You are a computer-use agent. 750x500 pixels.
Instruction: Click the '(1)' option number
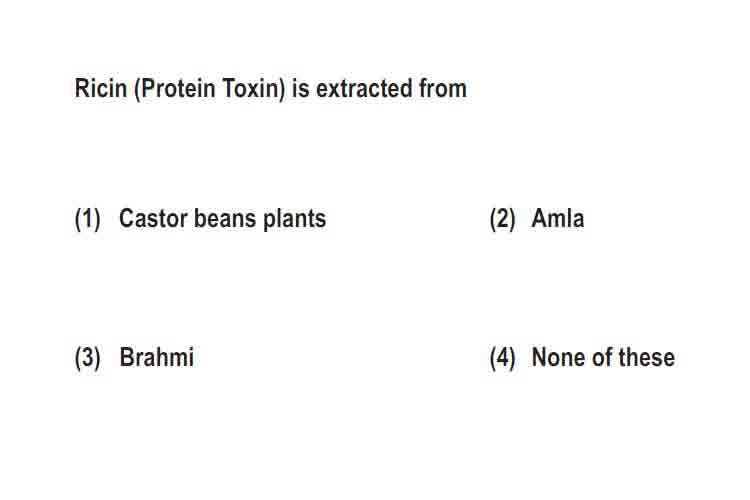click(x=88, y=219)
